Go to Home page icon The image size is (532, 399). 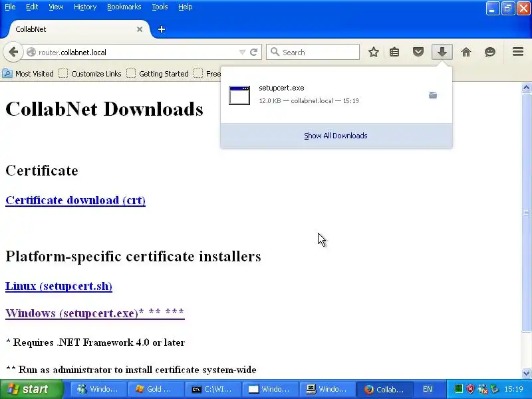(x=466, y=53)
